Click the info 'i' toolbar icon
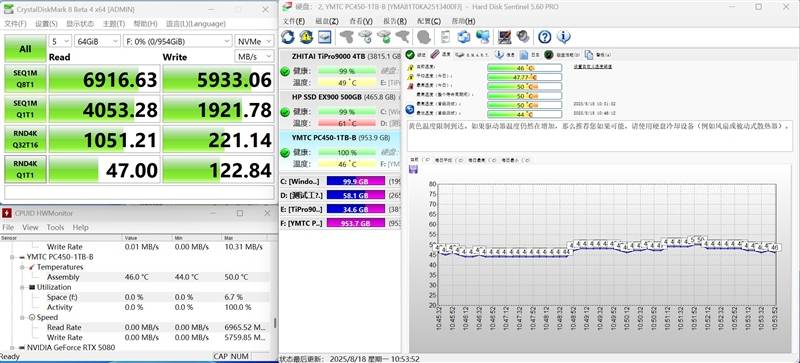This screenshot has height=363, width=800. [x=563, y=37]
